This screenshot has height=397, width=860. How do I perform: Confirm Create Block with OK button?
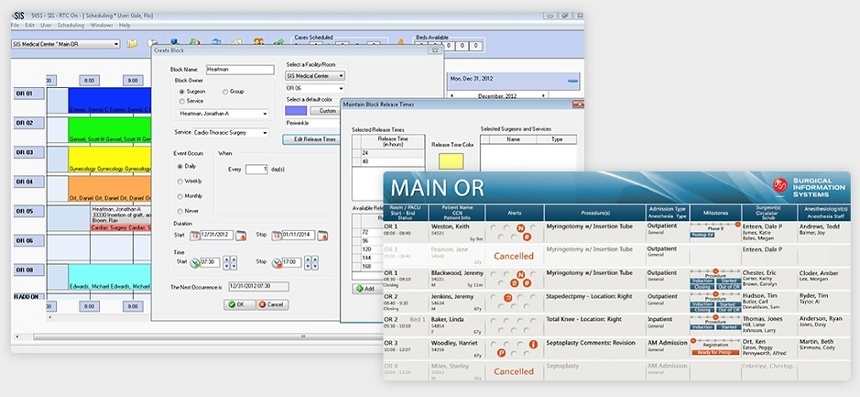(x=239, y=305)
